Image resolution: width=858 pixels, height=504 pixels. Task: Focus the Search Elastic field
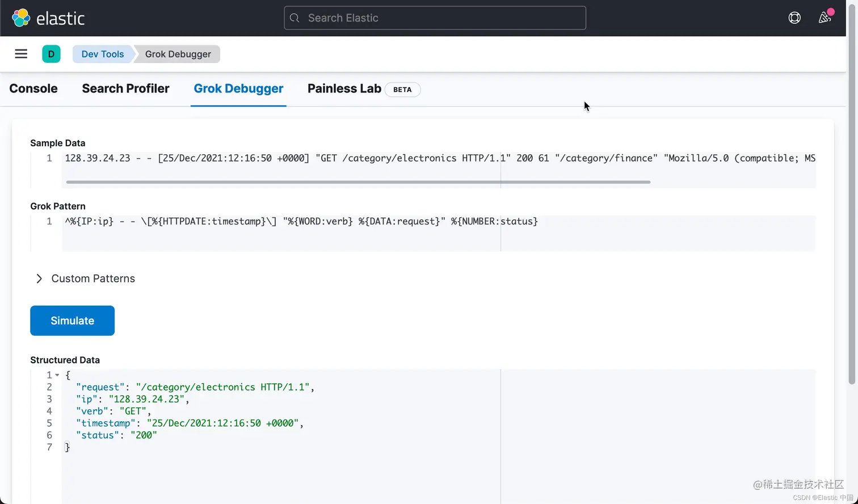pos(435,18)
